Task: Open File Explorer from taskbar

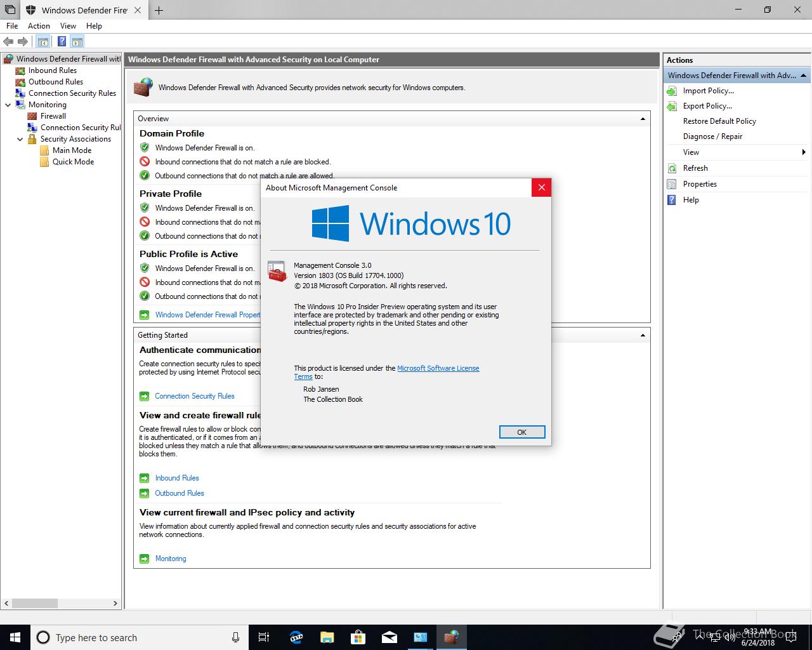Action: 327,637
